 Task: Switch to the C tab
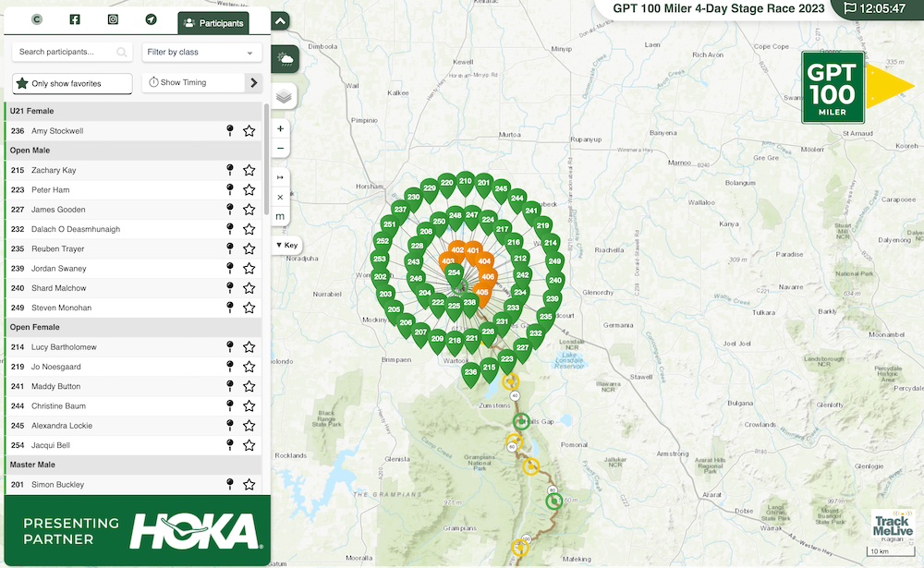click(37, 19)
